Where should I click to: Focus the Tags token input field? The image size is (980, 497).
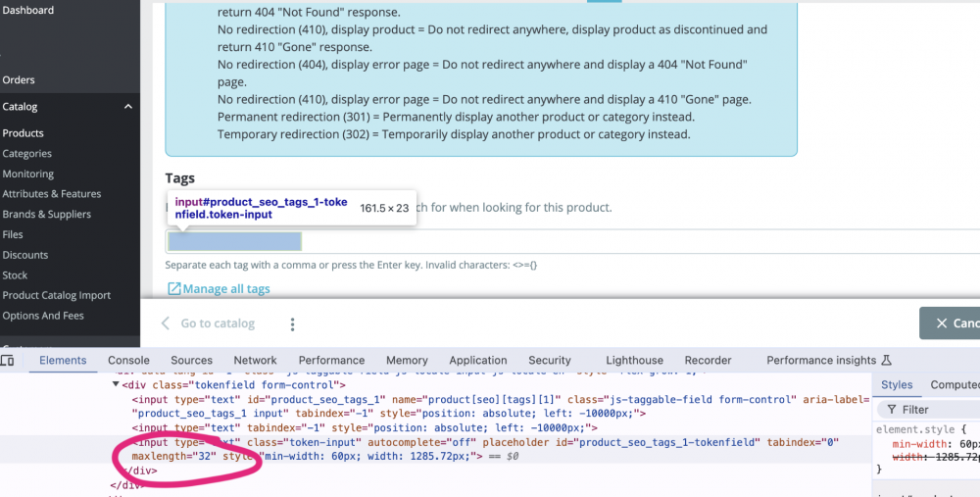[x=572, y=241]
